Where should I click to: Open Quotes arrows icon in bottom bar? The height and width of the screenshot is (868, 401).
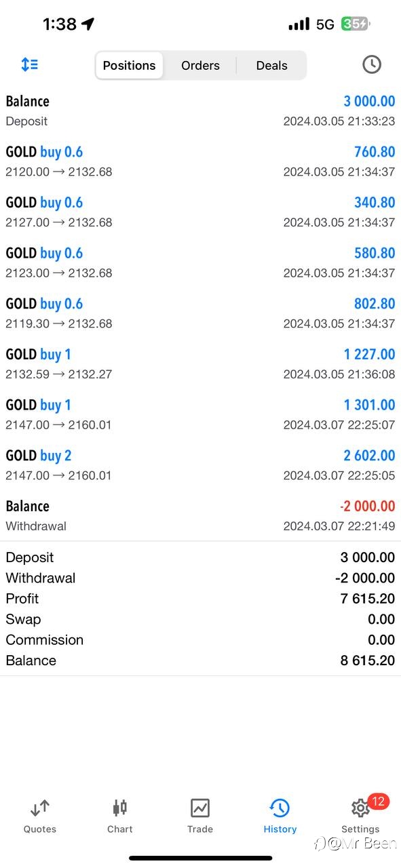[x=40, y=808]
